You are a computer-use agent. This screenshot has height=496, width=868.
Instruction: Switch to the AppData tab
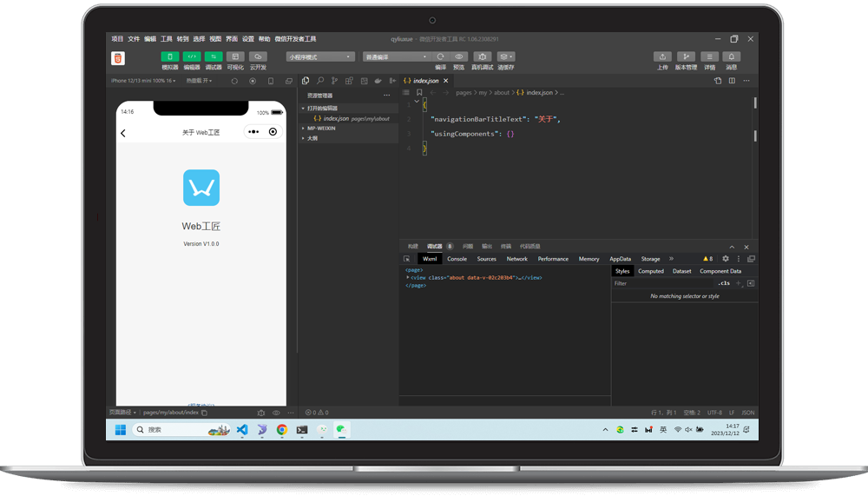point(620,259)
